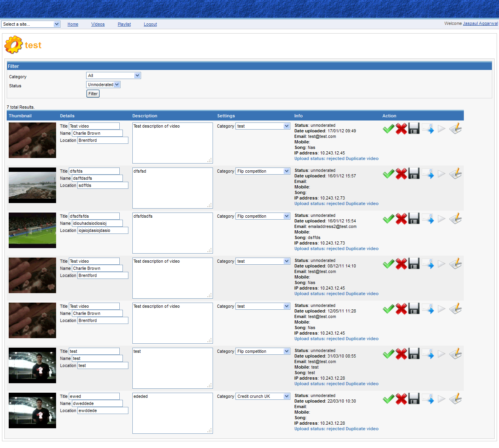Approve the video uploaded 16/01/12 15:54

388,219
